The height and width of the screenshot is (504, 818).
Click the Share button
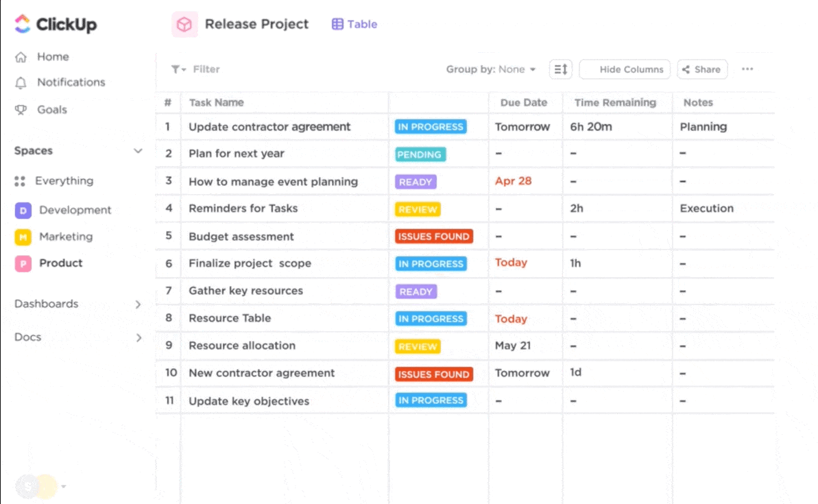(x=701, y=69)
